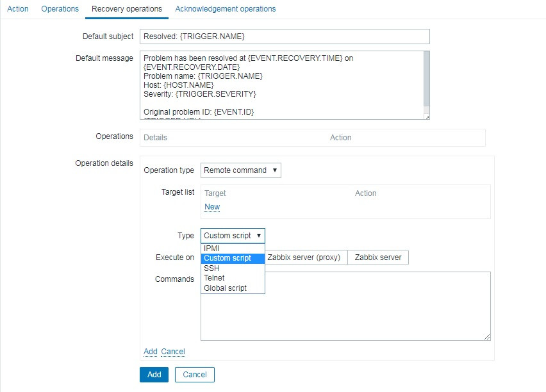
Task: Click the Default subject input field
Action: tap(285, 37)
